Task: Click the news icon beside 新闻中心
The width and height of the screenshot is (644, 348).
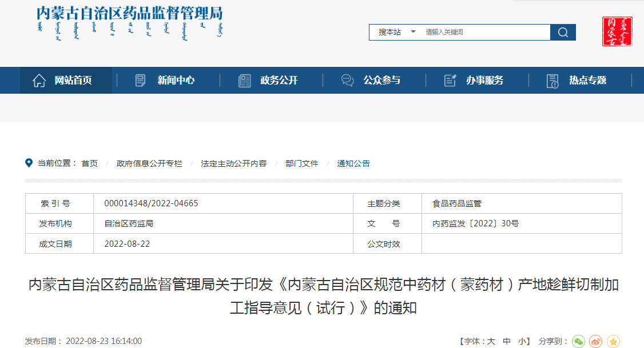Action: click(x=138, y=80)
